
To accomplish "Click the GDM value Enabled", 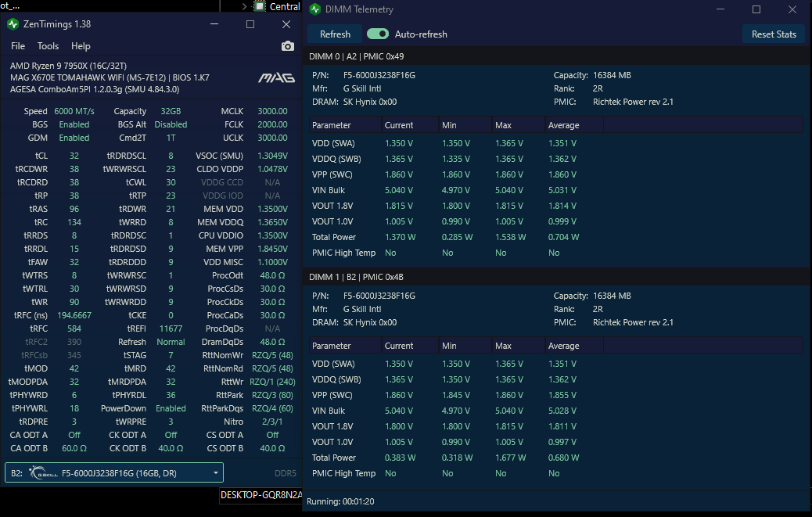I will click(x=74, y=138).
